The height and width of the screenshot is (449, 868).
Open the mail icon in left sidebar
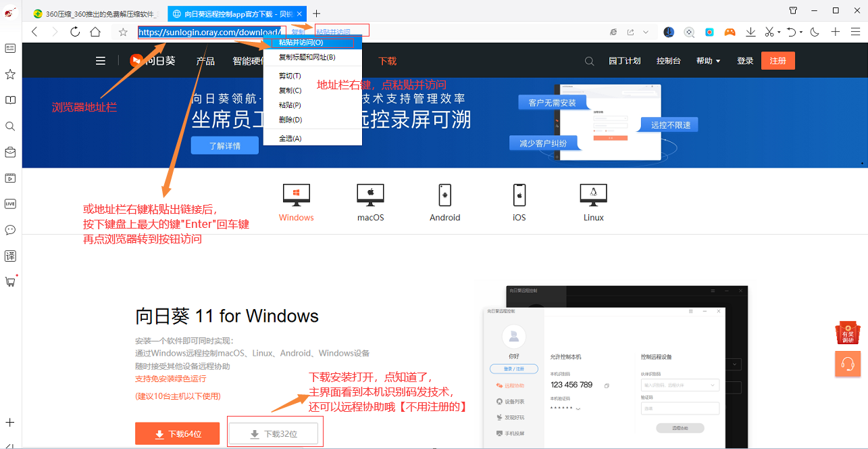10,152
